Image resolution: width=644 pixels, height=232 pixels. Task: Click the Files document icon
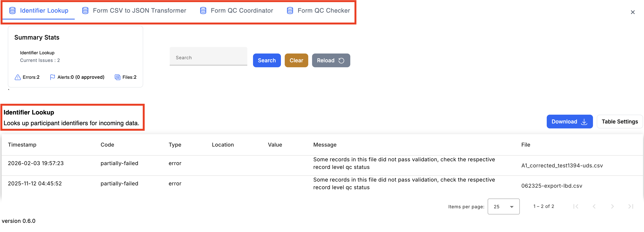pos(118,77)
